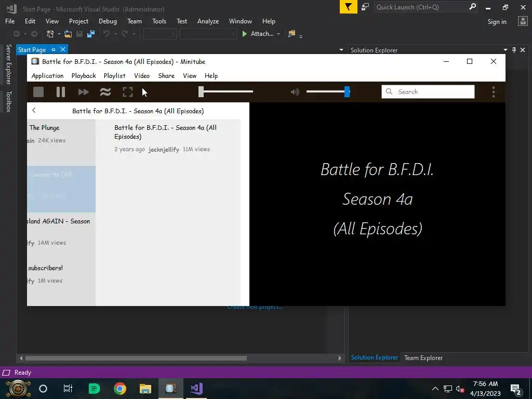Open the Server Explorer side tab
The image size is (532, 399).
pos(8,64)
